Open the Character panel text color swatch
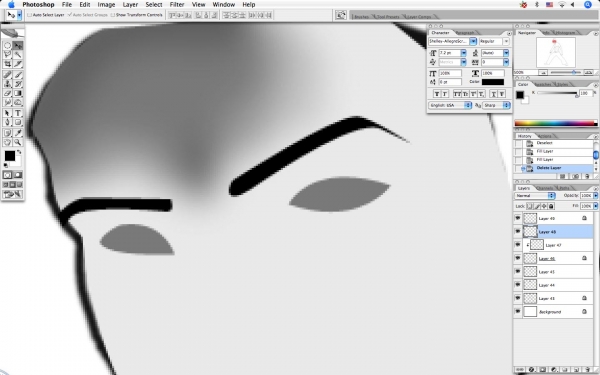 point(492,82)
